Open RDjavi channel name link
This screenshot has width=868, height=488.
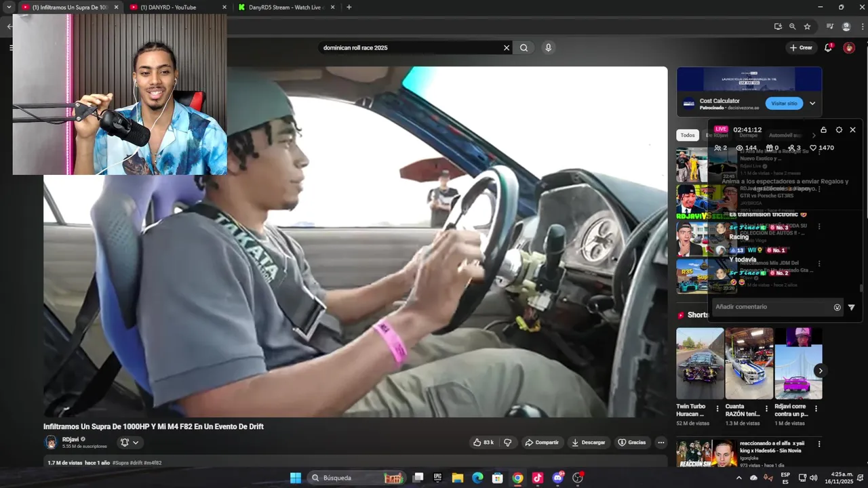click(x=71, y=439)
